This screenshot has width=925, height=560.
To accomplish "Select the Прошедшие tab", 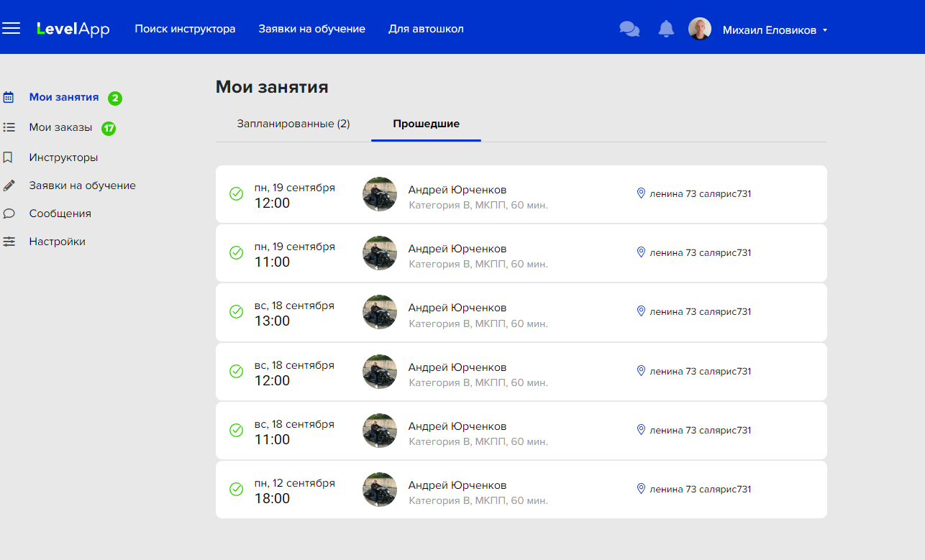I will 426,124.
